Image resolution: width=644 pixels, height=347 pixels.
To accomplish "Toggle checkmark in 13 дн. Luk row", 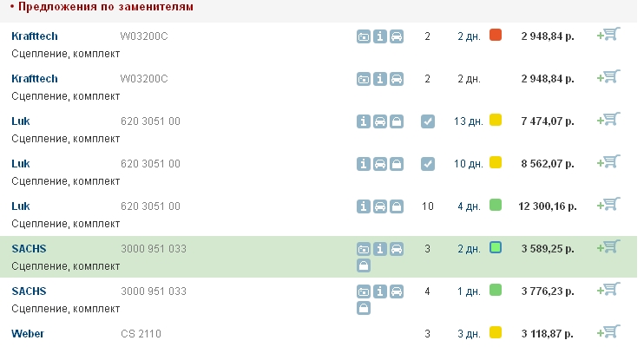I will (x=427, y=121).
